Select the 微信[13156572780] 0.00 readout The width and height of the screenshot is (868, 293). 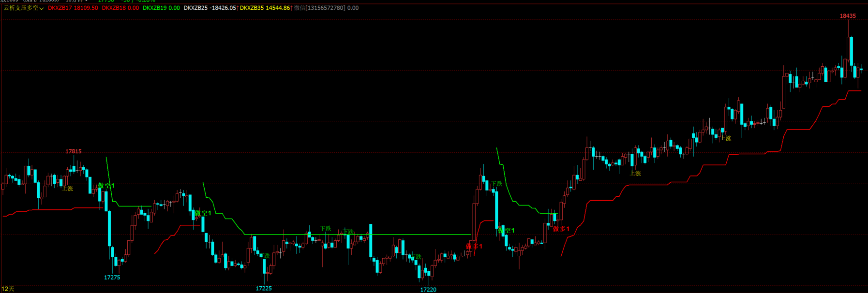click(326, 8)
